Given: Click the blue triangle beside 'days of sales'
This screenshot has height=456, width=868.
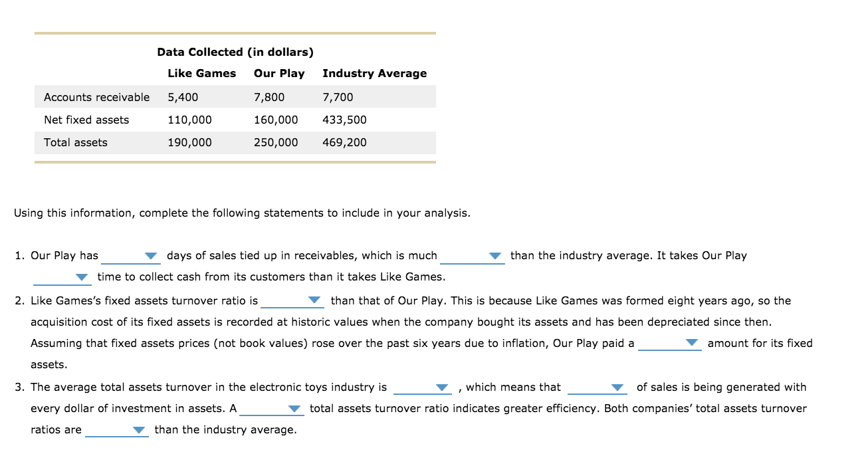Looking at the screenshot, I should [151, 256].
